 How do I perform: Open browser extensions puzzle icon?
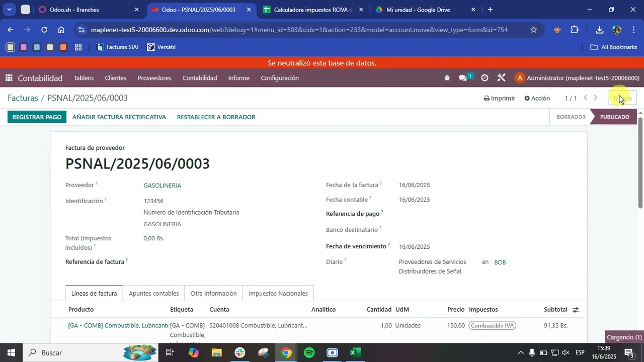(575, 30)
